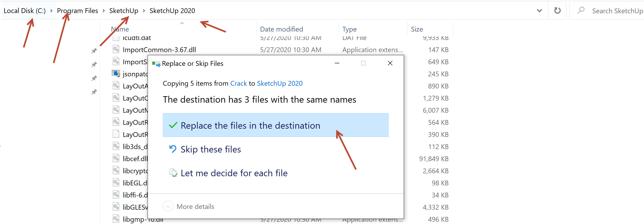Click the Replace or Skip Files dialog icon
The height and width of the screenshot is (224, 644).
[x=156, y=64]
